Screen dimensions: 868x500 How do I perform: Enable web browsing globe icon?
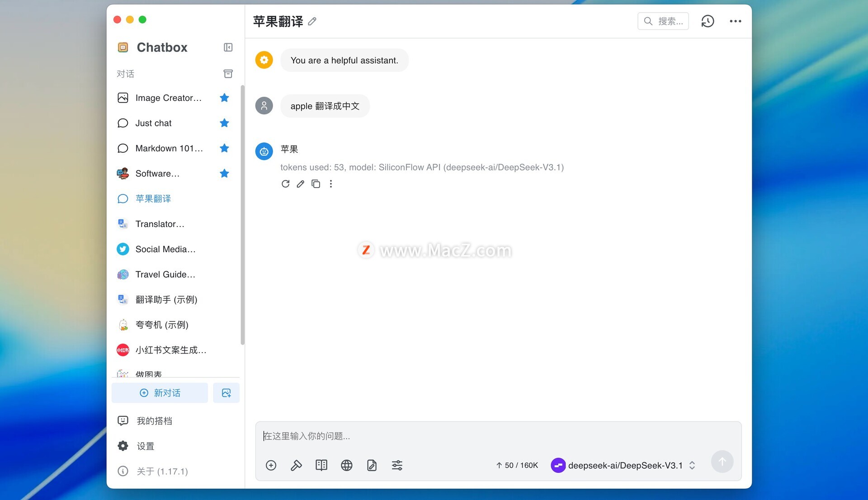tap(346, 465)
